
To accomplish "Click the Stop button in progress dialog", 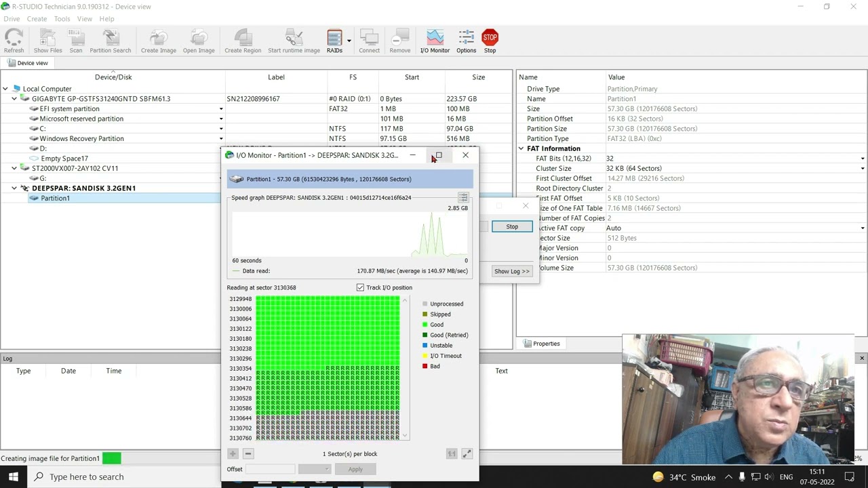I will (x=512, y=226).
